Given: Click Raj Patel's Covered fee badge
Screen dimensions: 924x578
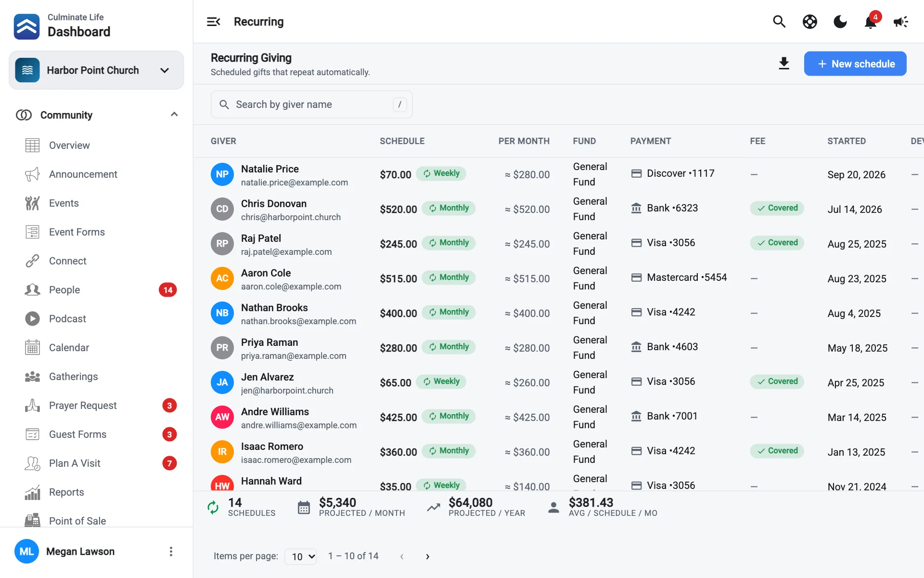Looking at the screenshot, I should coord(777,243).
